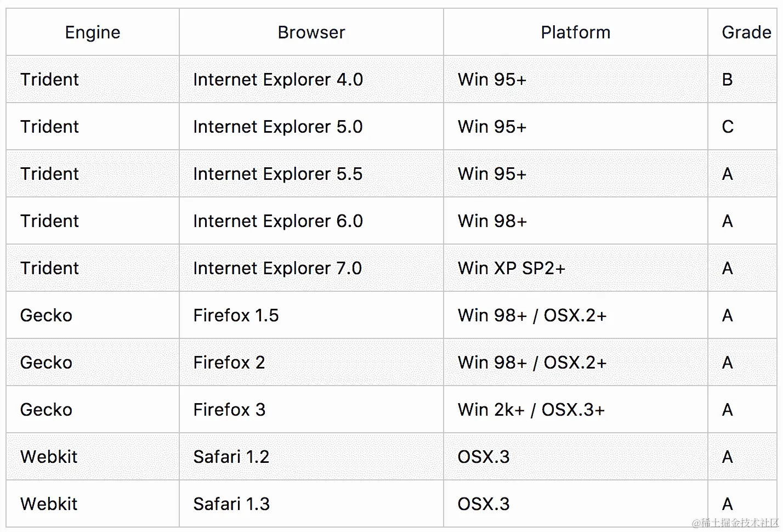The width and height of the screenshot is (783, 532).
Task: Click the Internet Explorer 5.5 cell
Action: coord(278,174)
